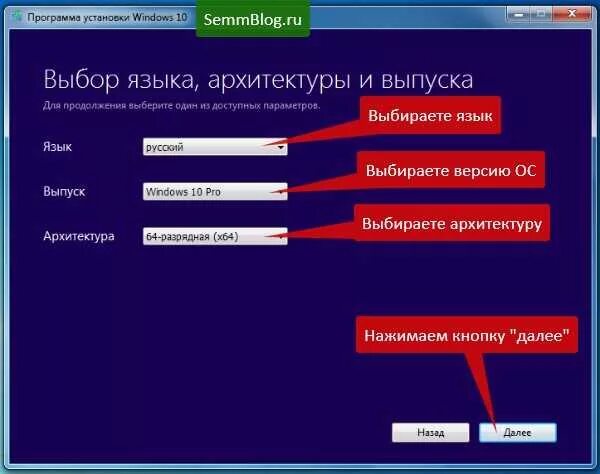Minimize the Windows 10 setup window

point(518,15)
